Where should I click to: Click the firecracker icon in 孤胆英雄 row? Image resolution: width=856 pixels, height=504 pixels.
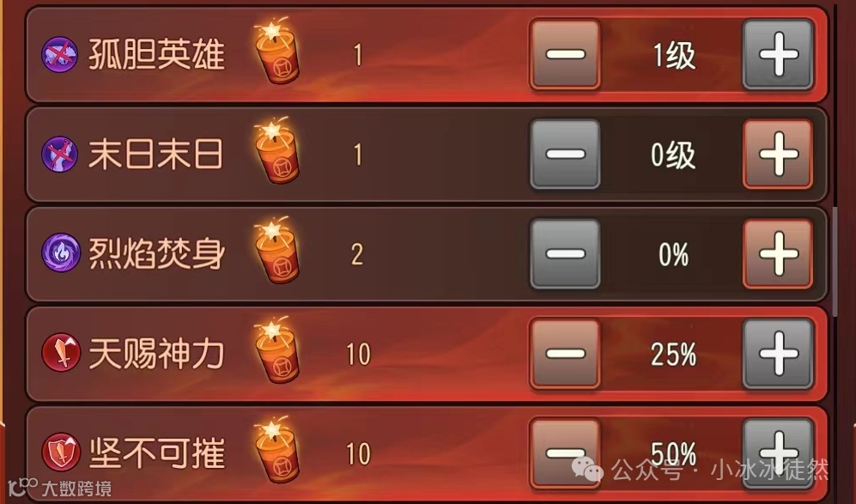tap(276, 51)
